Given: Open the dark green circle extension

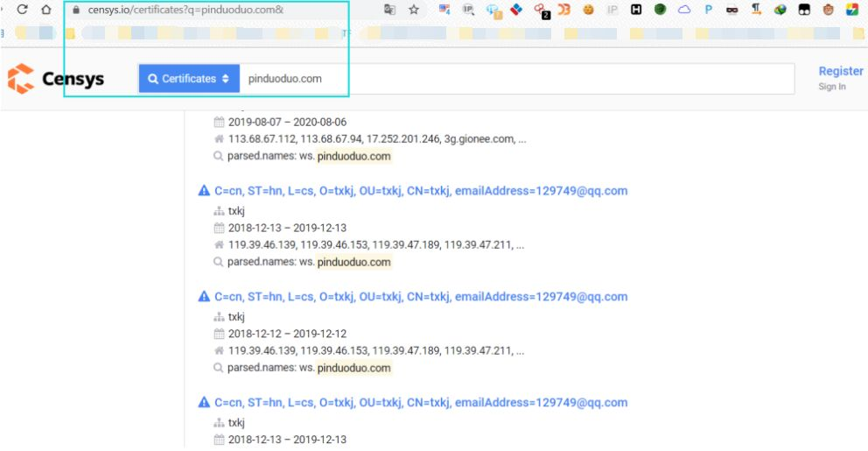Looking at the screenshot, I should tap(660, 10).
